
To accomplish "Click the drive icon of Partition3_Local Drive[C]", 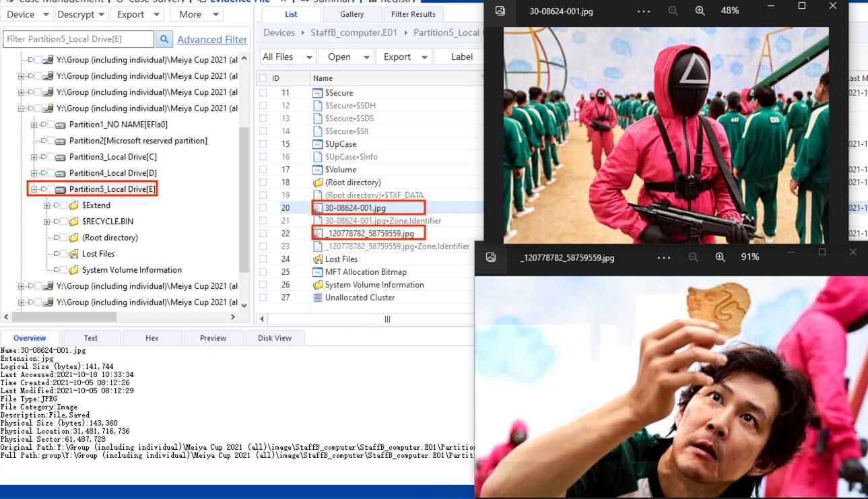I will coord(60,157).
